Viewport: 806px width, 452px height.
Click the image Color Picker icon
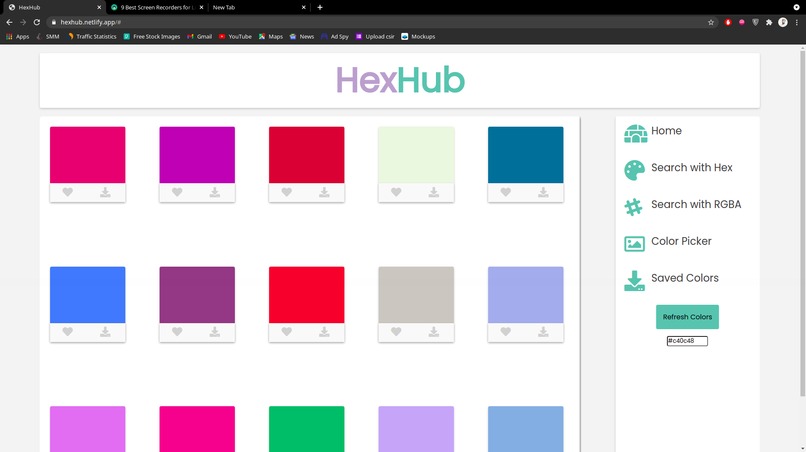click(634, 244)
